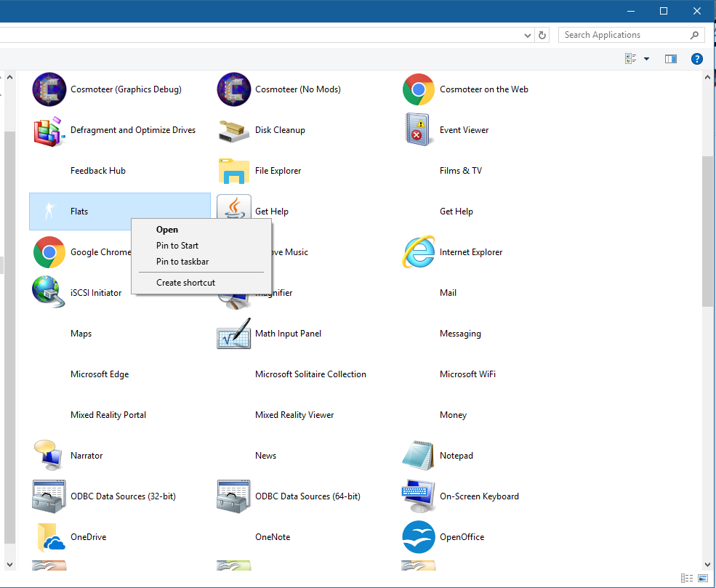Viewport: 716px width, 588px height.
Task: Open the help question mark icon
Action: click(x=697, y=59)
